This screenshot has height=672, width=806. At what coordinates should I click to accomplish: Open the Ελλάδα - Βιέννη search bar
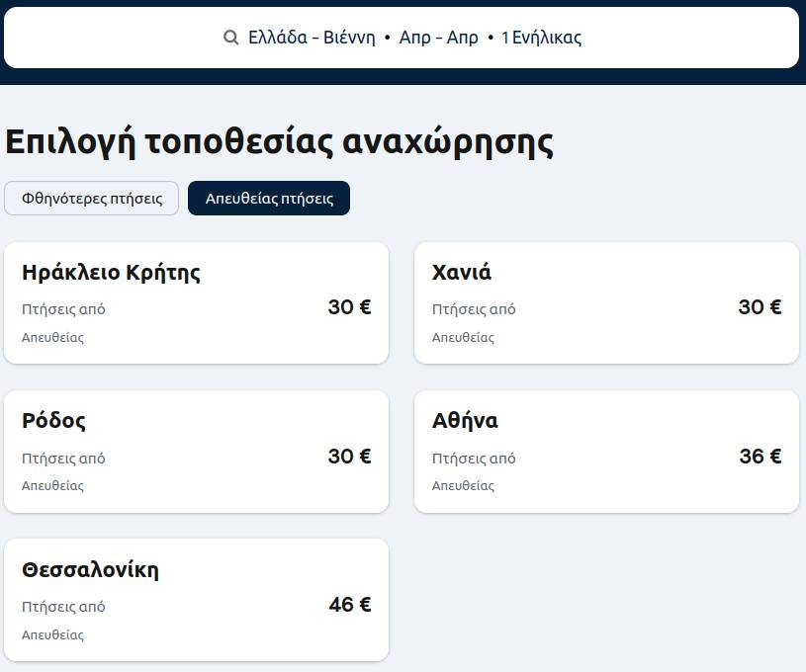point(402,38)
